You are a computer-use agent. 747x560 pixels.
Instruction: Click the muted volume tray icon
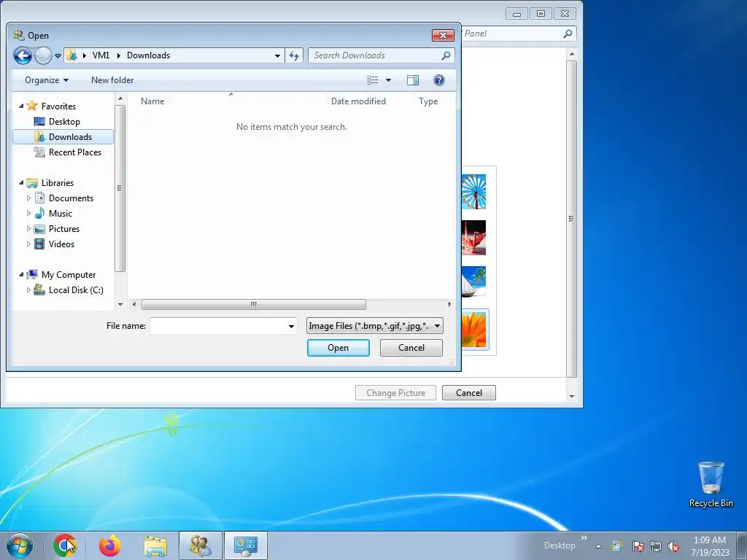point(673,546)
